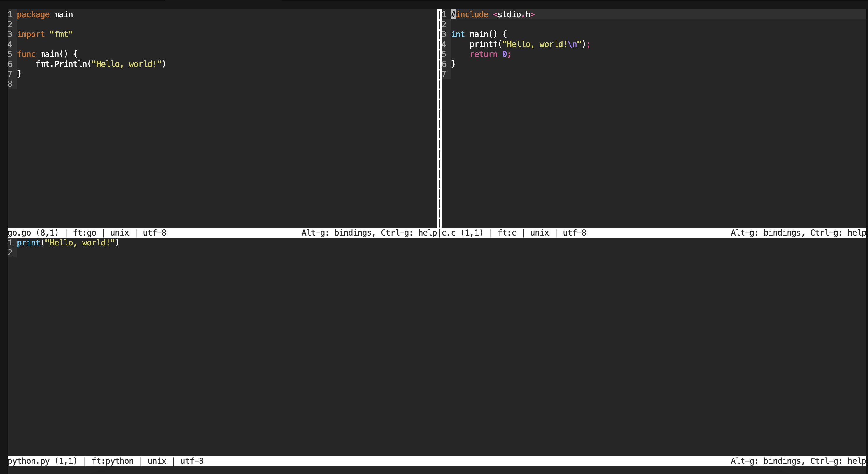Click the vertical split divider between panes
Viewport: 868px width, 474px height.
[439, 118]
